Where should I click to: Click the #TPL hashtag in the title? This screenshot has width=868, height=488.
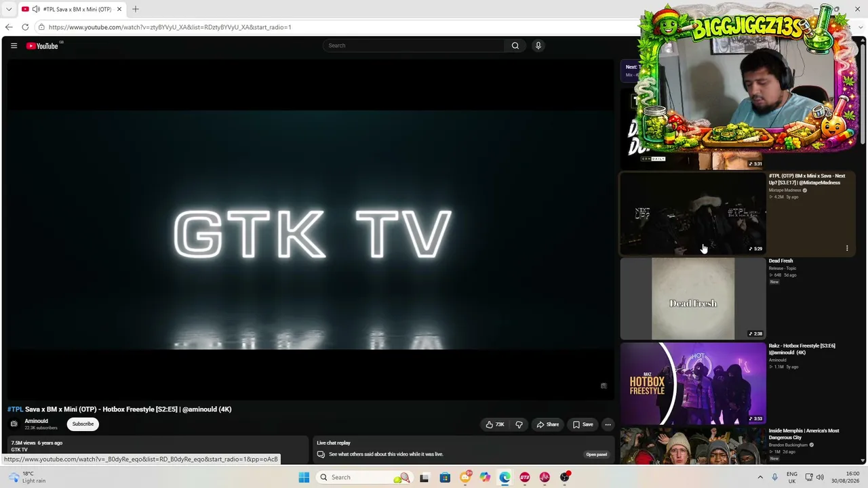pos(15,409)
